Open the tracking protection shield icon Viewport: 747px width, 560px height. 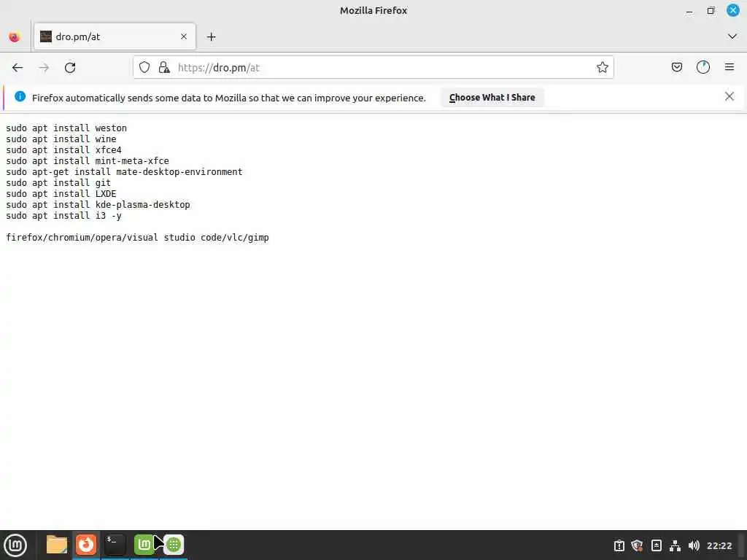click(144, 68)
